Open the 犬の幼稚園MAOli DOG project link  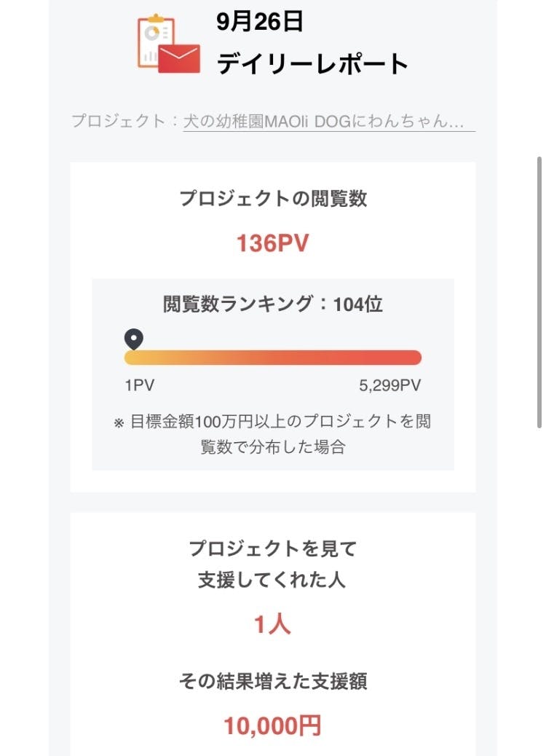coord(323,121)
